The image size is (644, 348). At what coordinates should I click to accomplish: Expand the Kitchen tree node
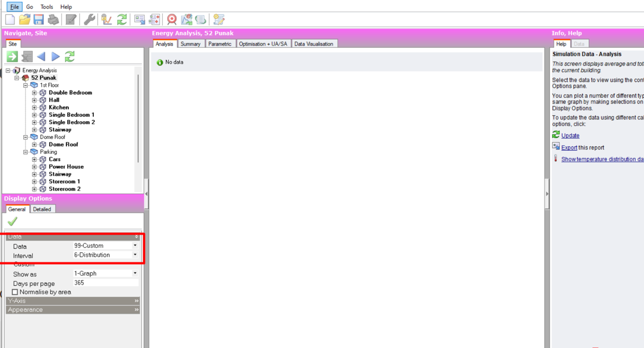click(34, 107)
